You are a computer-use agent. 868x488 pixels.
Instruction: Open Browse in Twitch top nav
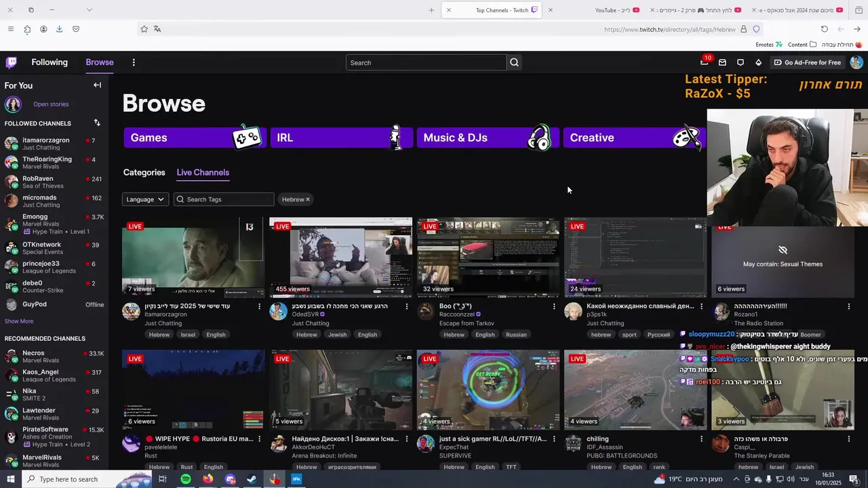point(100,62)
